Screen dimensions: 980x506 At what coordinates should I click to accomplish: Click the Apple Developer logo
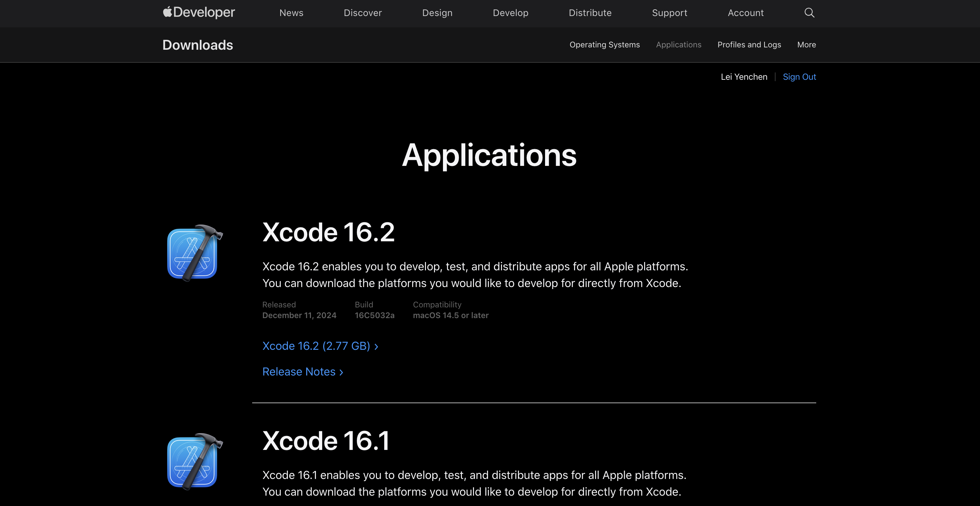pos(198,13)
